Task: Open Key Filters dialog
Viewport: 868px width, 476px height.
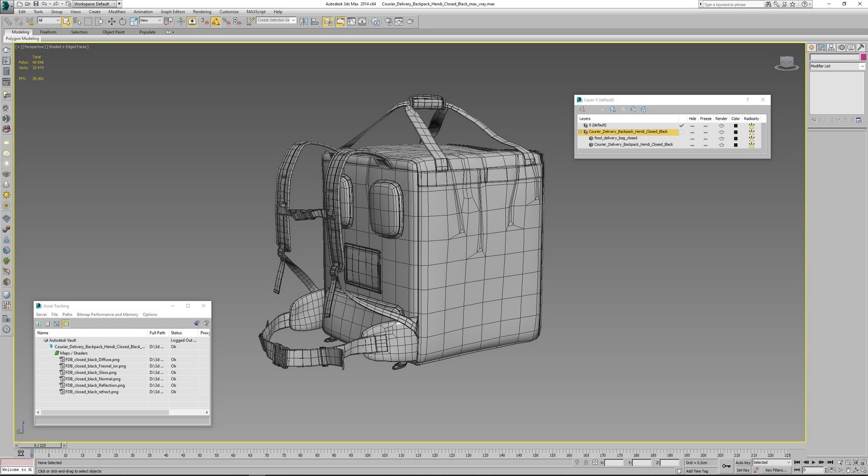Action: 775,470
